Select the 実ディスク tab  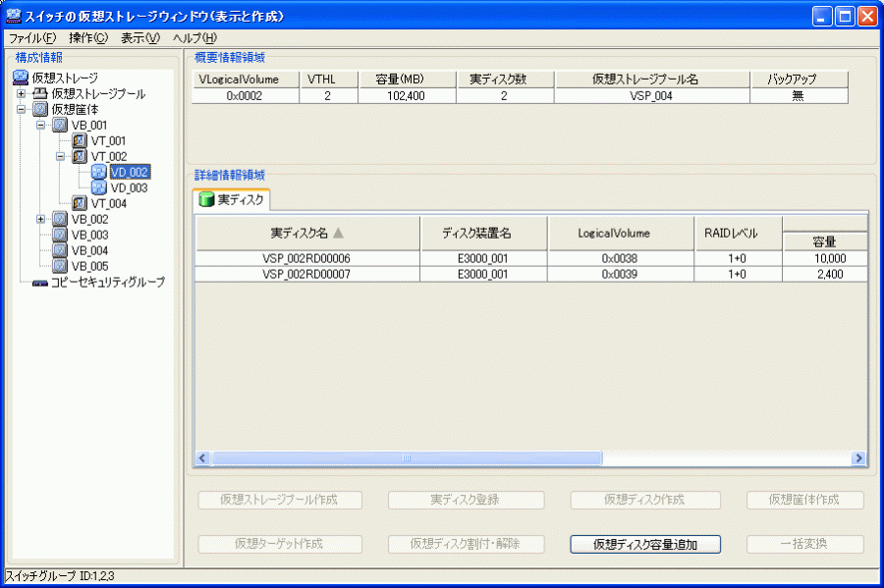coord(231,199)
